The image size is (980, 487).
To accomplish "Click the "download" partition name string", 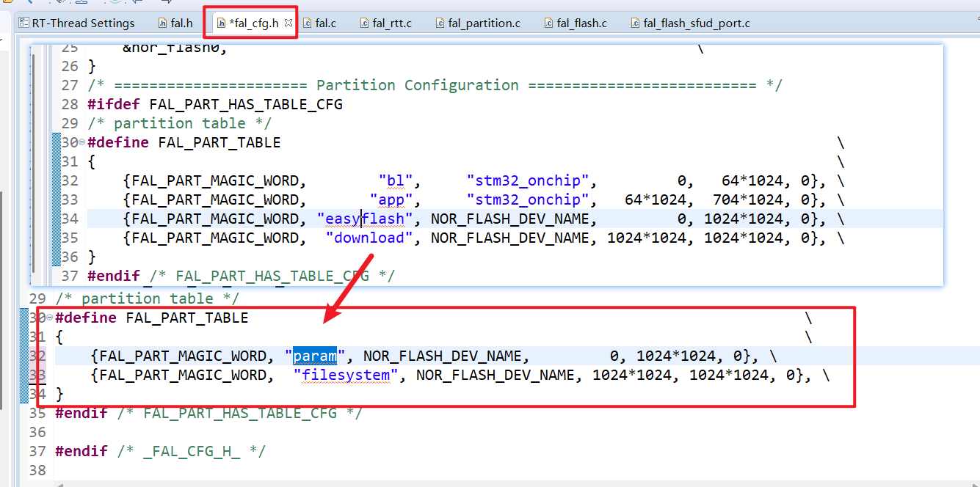I will point(369,238).
